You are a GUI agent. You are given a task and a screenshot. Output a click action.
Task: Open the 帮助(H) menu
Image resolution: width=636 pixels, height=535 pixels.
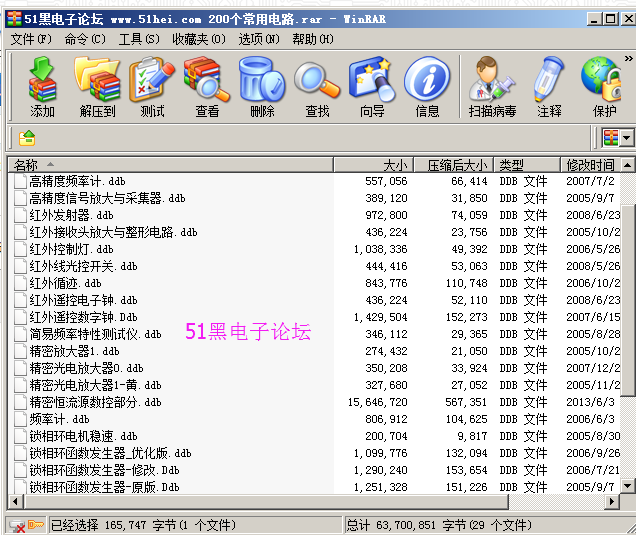tap(313, 39)
